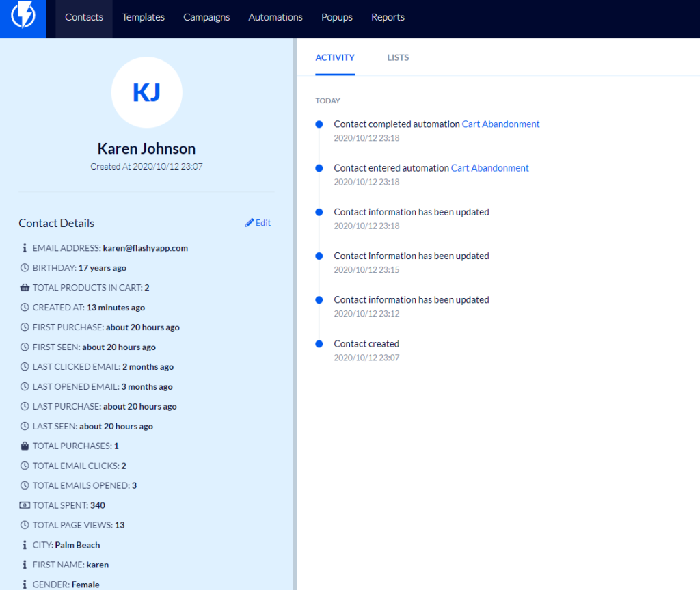Viewport: 700px width, 590px height.
Task: Click the clock icon next to LAST CLICKED EMAIL
Action: pyautogui.click(x=25, y=366)
